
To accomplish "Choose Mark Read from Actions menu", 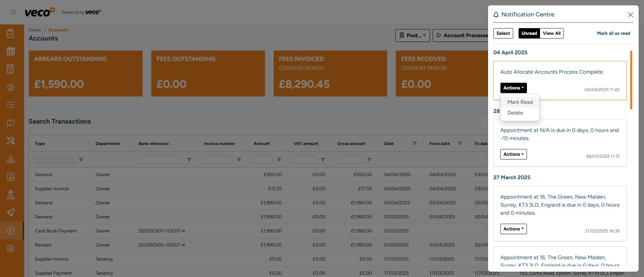I will pos(520,102).
